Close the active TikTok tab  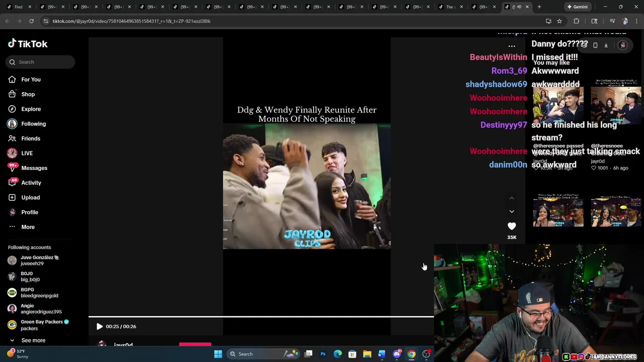(527, 7)
